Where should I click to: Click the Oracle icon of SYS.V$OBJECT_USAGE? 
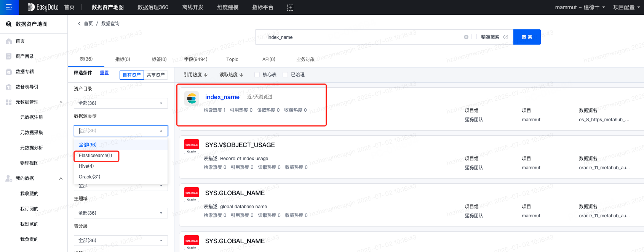click(x=192, y=146)
